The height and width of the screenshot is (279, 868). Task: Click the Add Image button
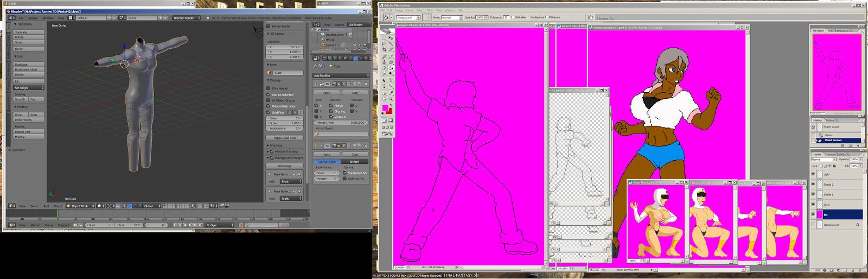tap(285, 166)
